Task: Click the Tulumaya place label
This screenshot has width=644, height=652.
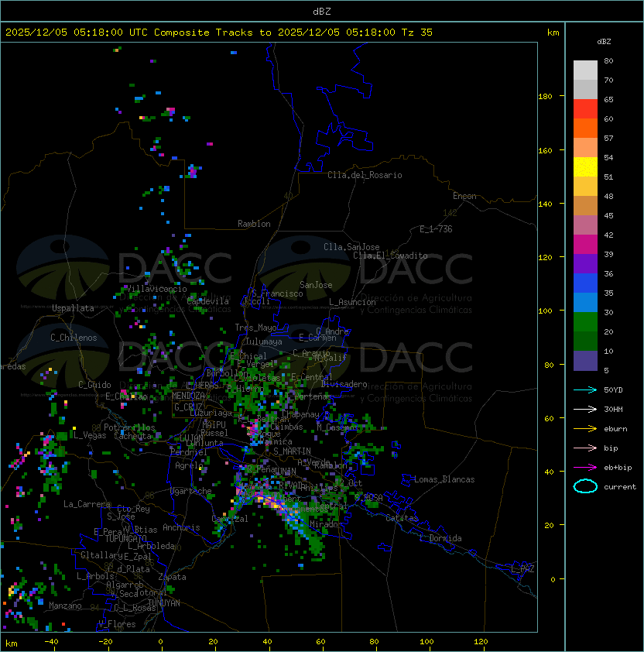Action: click(x=264, y=341)
